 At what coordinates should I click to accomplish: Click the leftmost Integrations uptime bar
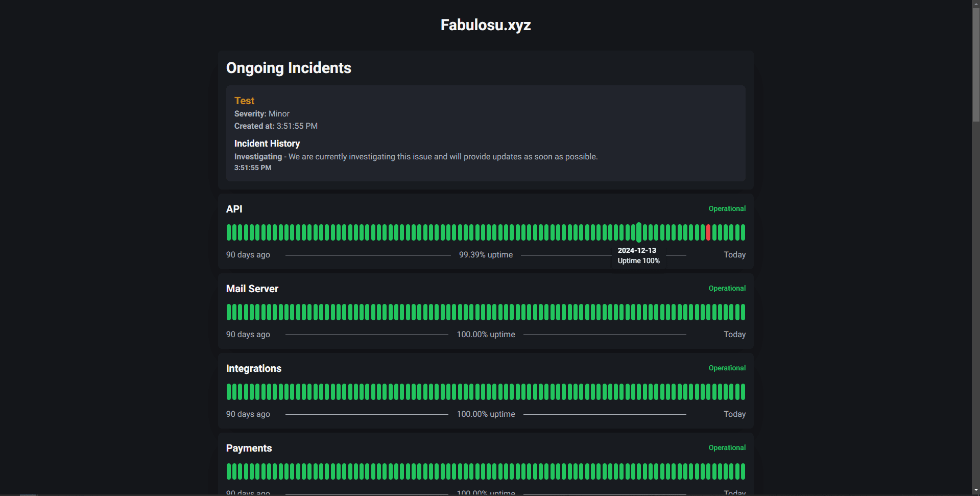tap(229, 392)
